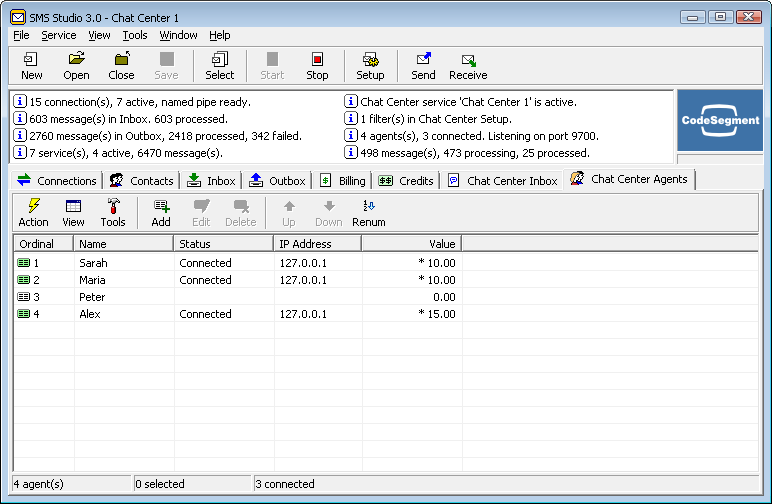Open the Service menu

pyautogui.click(x=58, y=35)
